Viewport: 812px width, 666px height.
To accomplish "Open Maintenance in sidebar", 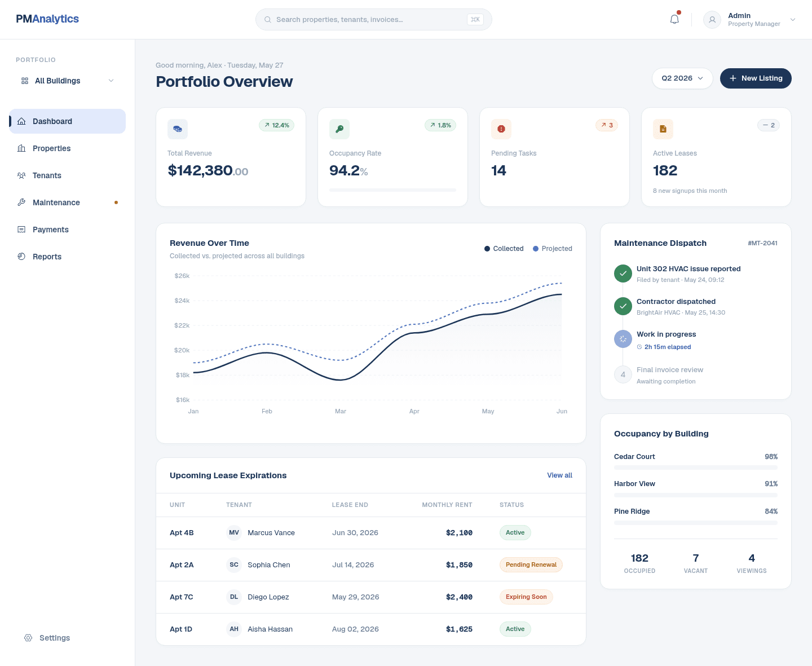I will [x=68, y=202].
